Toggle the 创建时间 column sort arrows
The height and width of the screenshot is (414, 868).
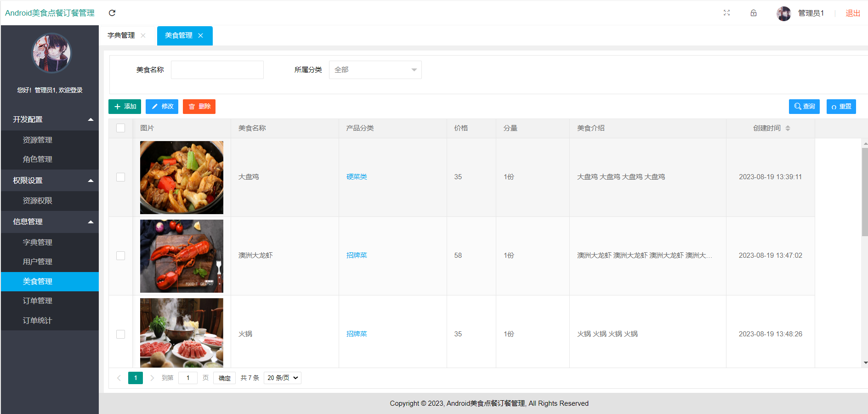pyautogui.click(x=788, y=128)
